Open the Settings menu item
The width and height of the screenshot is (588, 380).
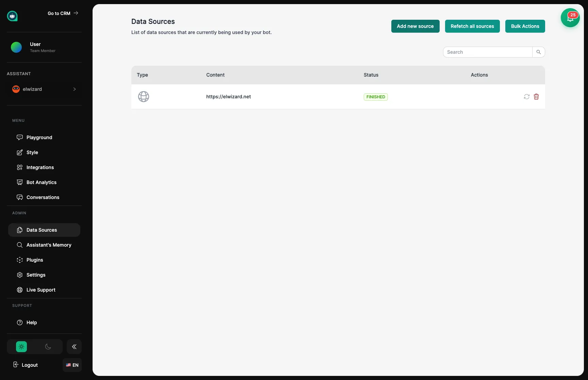click(x=44, y=275)
